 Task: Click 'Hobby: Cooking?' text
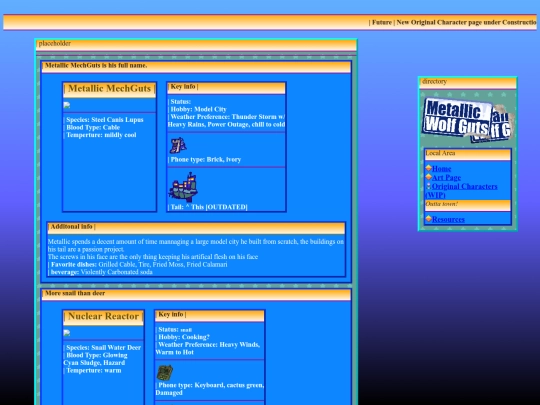pos(184,337)
